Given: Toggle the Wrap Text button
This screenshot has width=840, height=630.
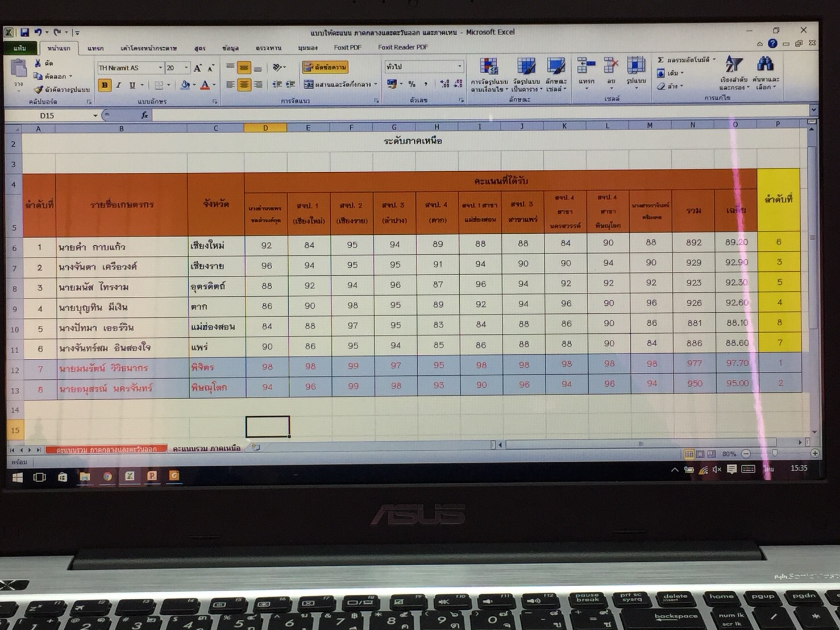Looking at the screenshot, I should (x=325, y=67).
